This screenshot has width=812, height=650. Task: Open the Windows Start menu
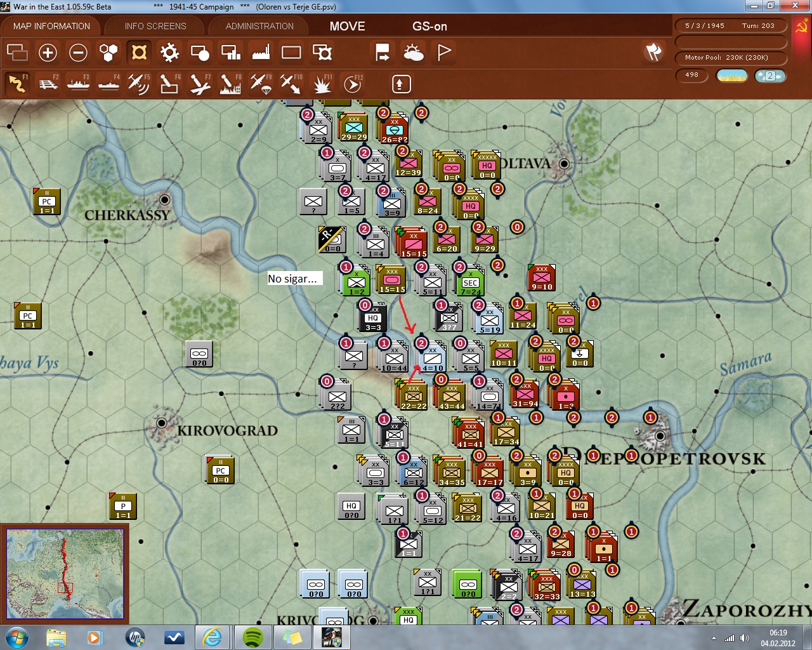pyautogui.click(x=17, y=637)
